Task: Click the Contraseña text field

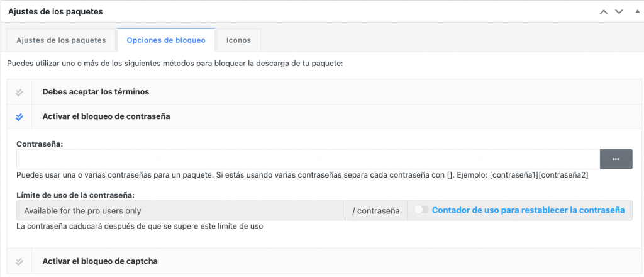Action: 308,159
